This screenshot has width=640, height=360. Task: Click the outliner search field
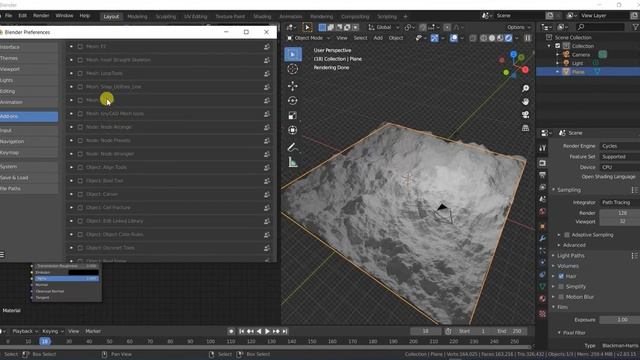coord(600,27)
